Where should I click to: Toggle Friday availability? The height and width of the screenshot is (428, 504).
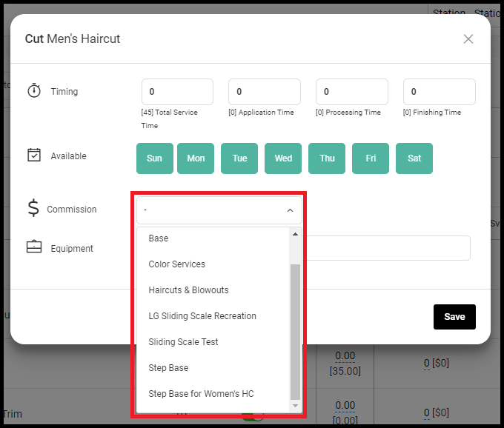coord(371,158)
